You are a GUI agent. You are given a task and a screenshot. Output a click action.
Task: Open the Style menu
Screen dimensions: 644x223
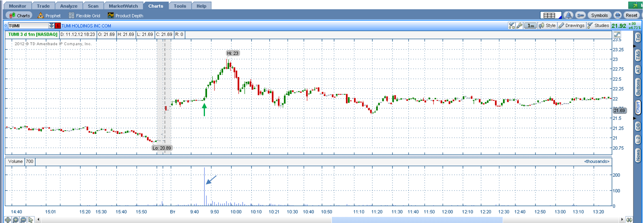(x=547, y=26)
